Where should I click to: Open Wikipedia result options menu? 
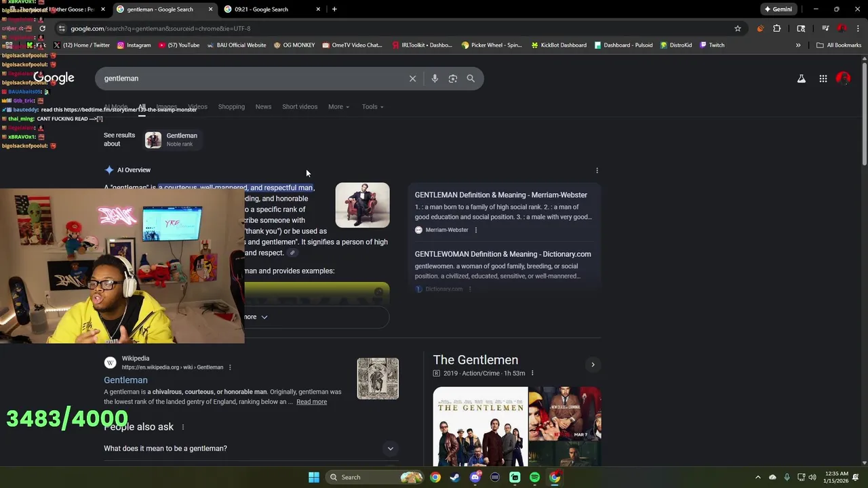230,367
